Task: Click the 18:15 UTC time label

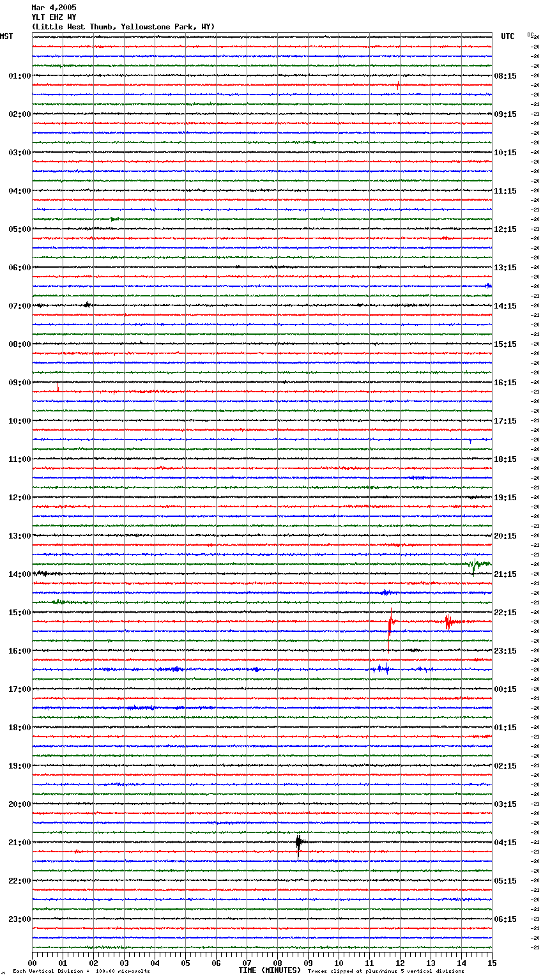Action: coord(505,459)
